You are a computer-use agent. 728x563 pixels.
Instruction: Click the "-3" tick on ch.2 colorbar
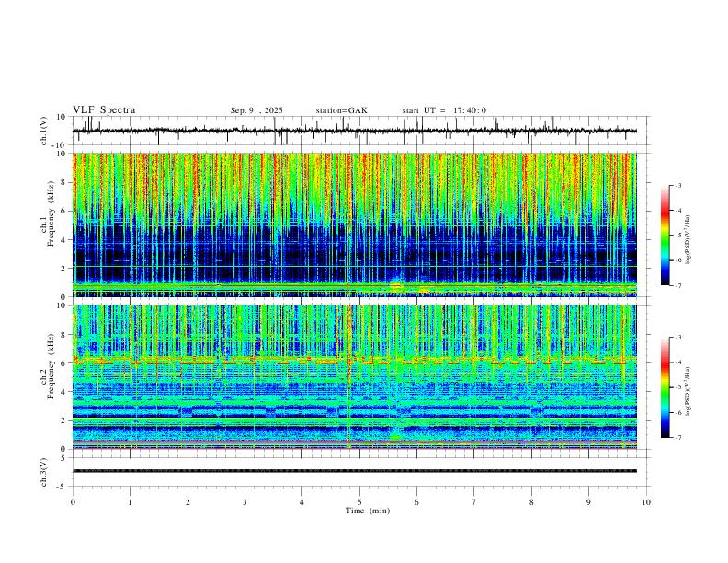(x=678, y=338)
